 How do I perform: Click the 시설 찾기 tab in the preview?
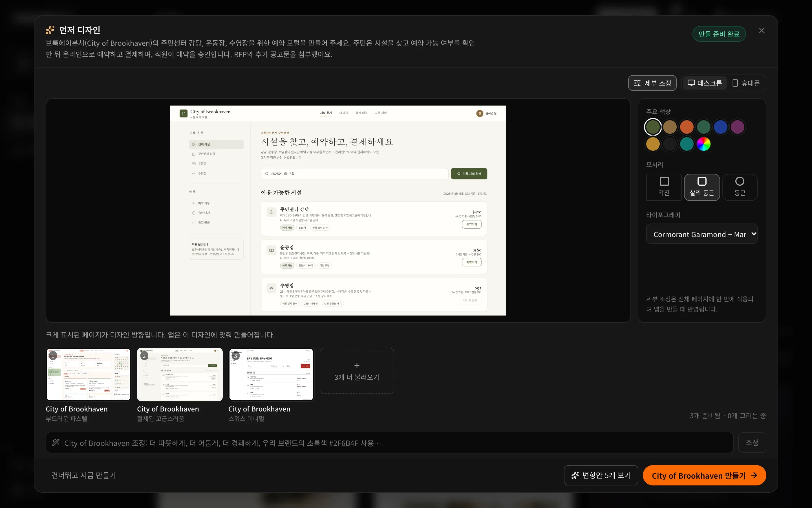325,113
